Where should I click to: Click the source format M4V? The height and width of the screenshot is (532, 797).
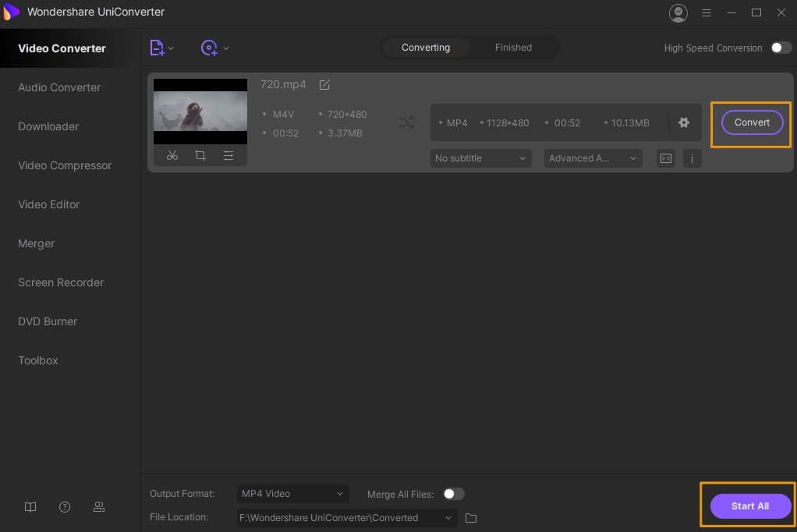tap(283, 115)
